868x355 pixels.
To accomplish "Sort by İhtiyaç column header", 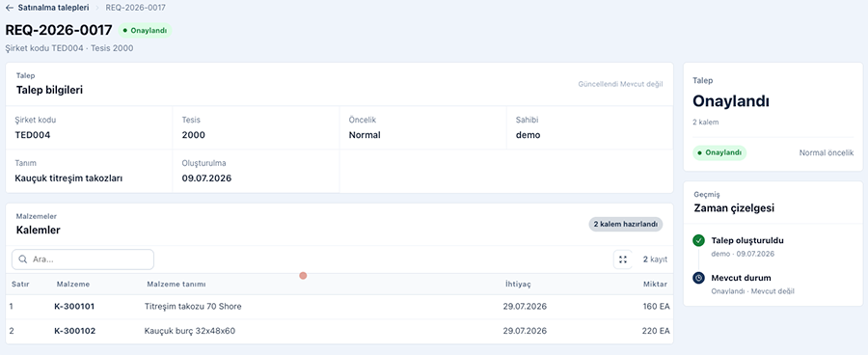I will [x=518, y=285].
